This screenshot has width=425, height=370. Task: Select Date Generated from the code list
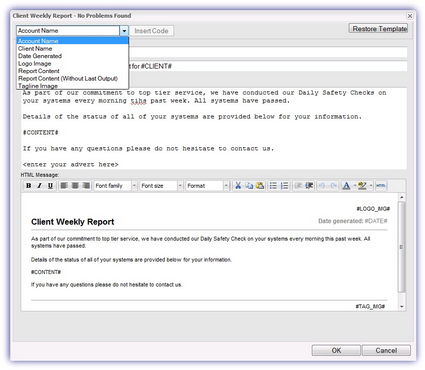(x=72, y=56)
